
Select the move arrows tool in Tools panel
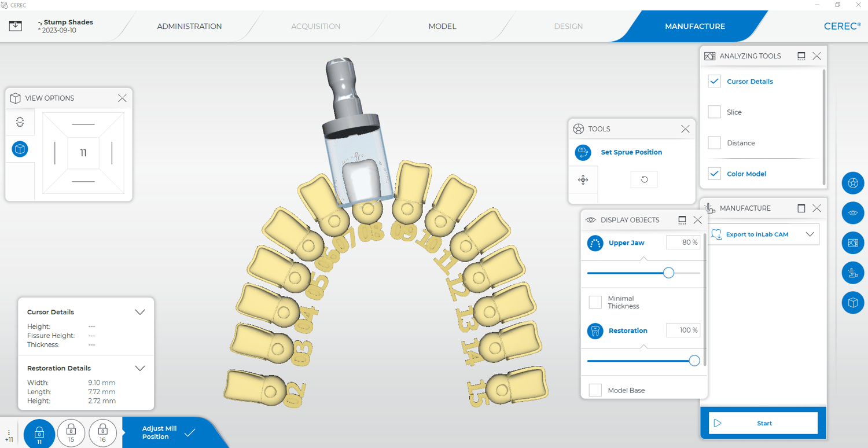583,180
